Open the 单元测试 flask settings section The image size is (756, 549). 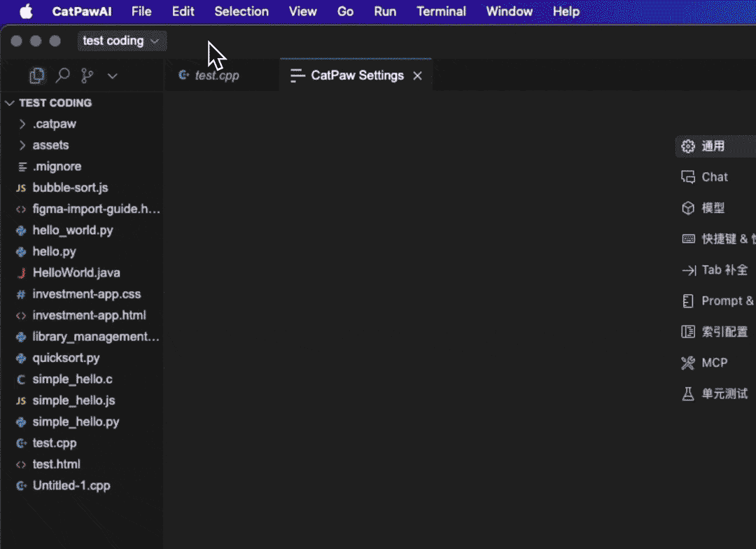tap(724, 394)
